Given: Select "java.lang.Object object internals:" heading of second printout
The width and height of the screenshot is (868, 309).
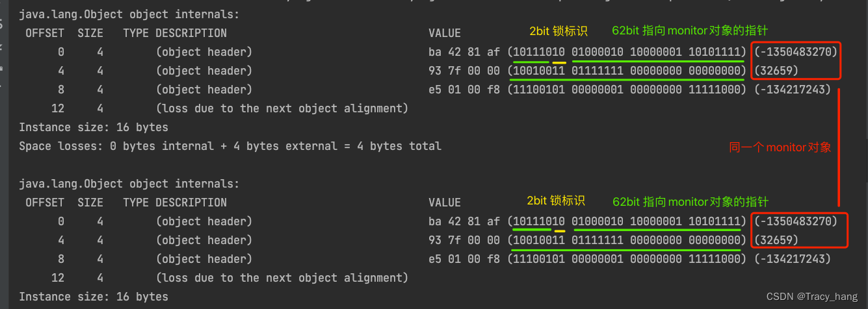Looking at the screenshot, I should tap(129, 184).
